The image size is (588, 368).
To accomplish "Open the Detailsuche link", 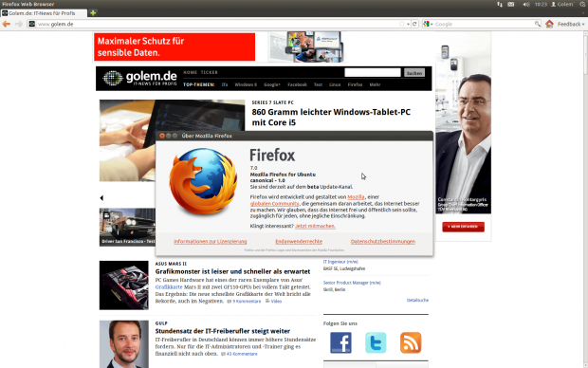I will coord(417,300).
